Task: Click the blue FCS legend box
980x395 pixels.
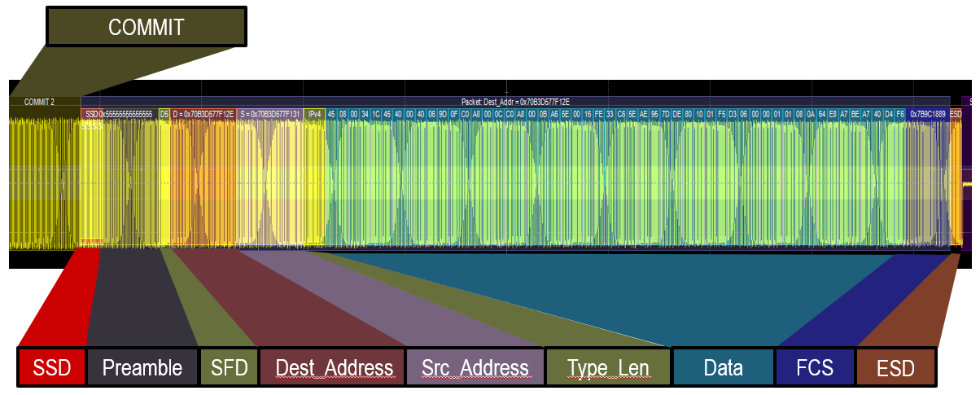Action: tap(815, 367)
